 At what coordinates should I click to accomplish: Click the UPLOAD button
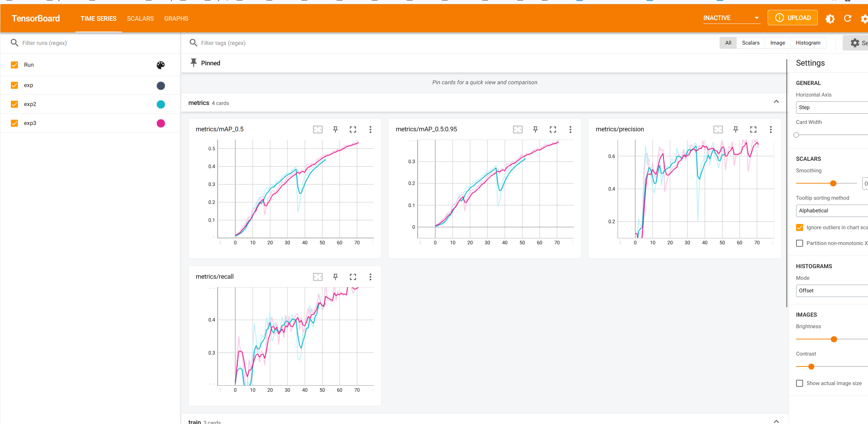pyautogui.click(x=792, y=18)
